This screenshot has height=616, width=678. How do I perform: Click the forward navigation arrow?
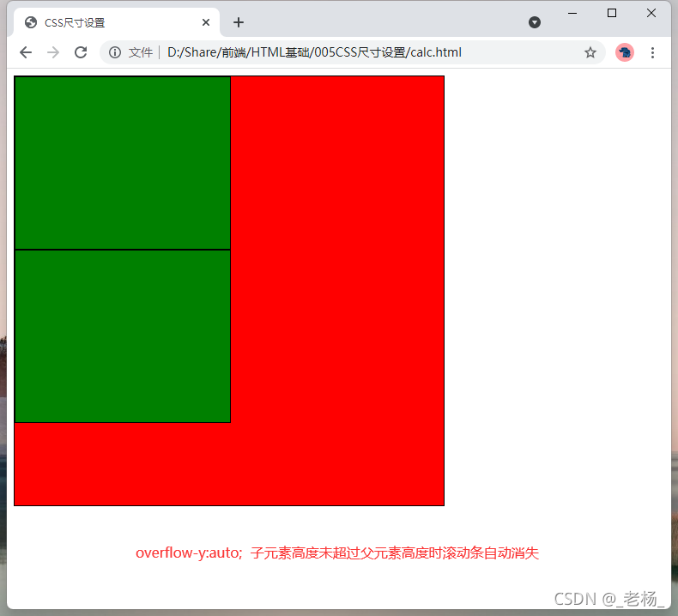point(53,52)
